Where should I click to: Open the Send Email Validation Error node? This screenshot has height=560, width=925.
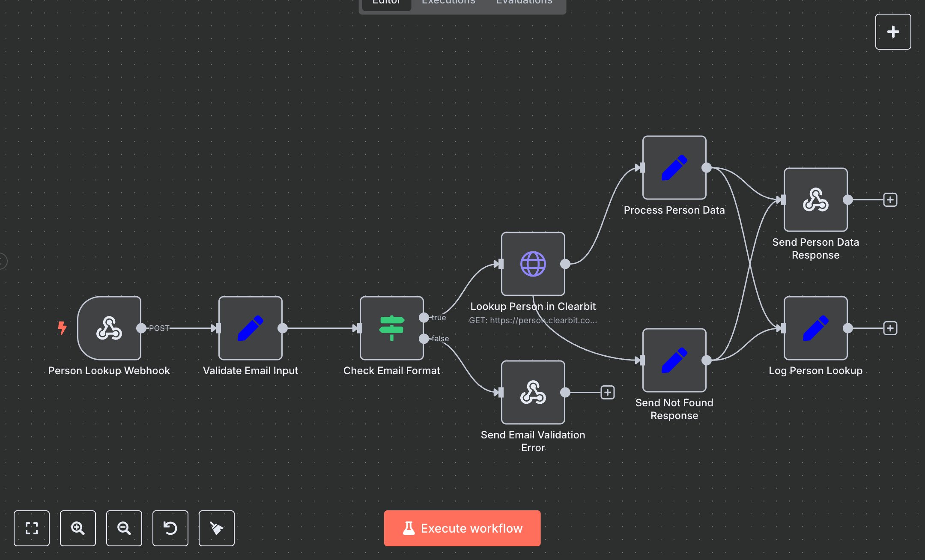[x=533, y=392]
